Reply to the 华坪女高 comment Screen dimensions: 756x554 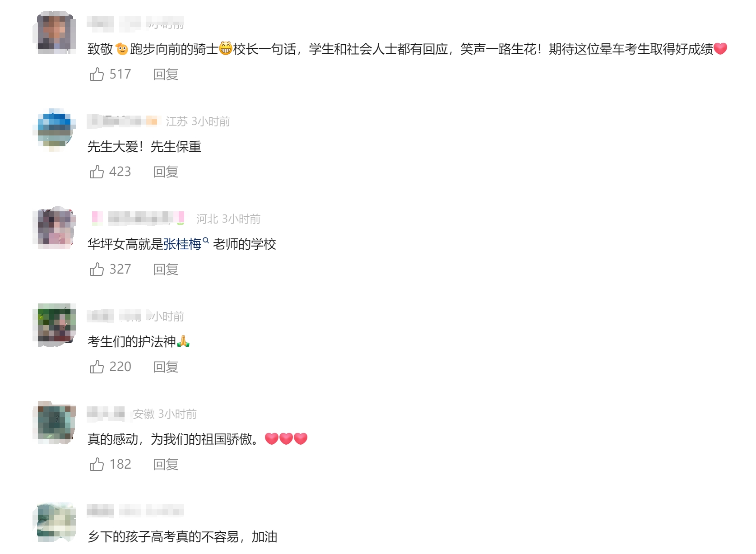pyautogui.click(x=166, y=270)
